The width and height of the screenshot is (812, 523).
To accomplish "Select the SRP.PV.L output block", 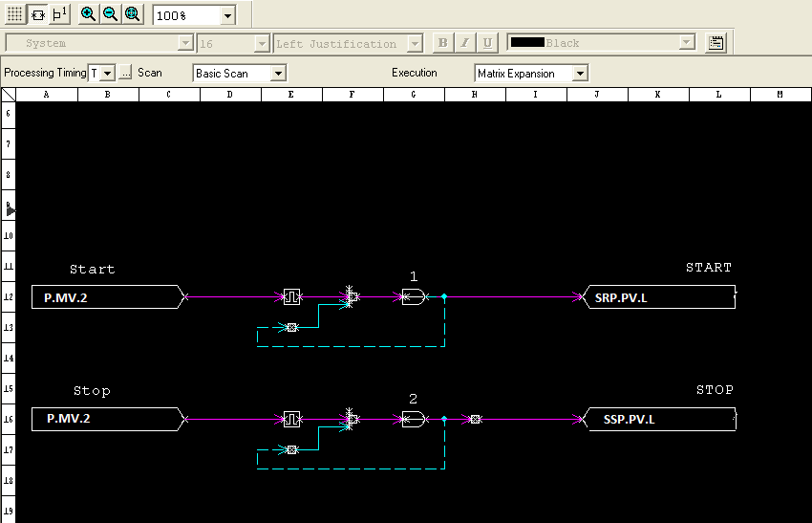I will pyautogui.click(x=659, y=297).
